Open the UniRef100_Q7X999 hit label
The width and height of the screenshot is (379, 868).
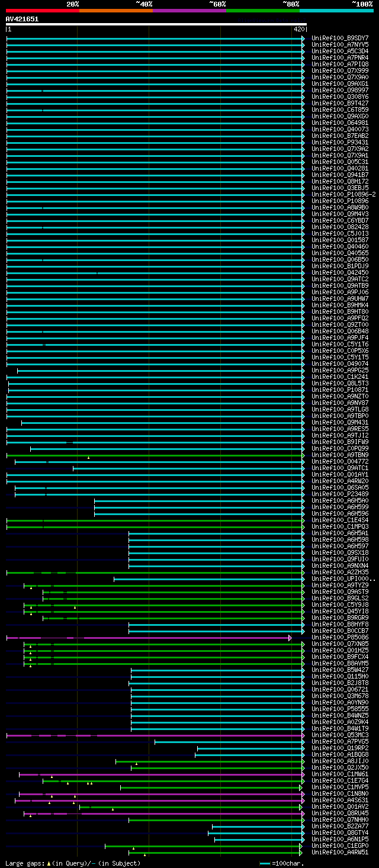click(340, 70)
